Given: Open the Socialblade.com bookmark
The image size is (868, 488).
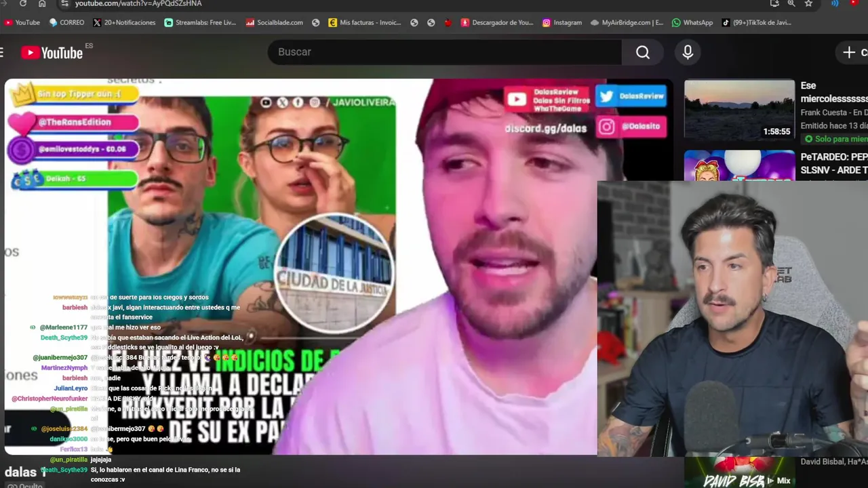Looking at the screenshot, I should (x=274, y=22).
